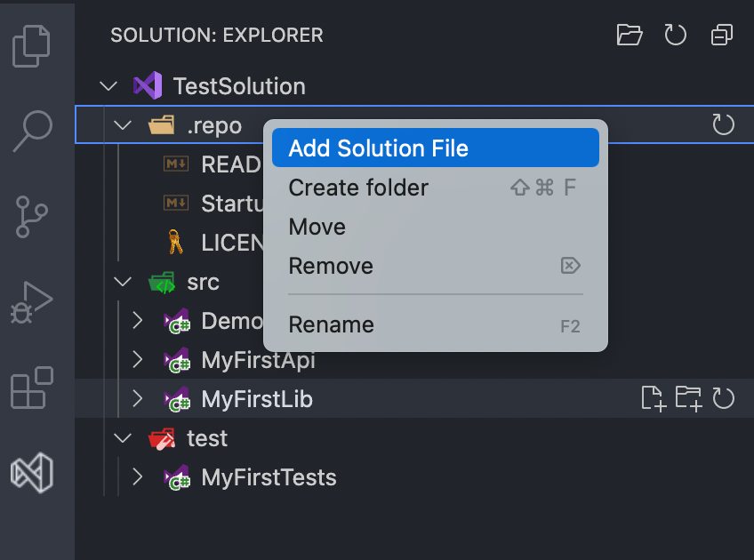The image size is (754, 560).
Task: Add a new file to MyFirstLib
Action: click(x=653, y=399)
